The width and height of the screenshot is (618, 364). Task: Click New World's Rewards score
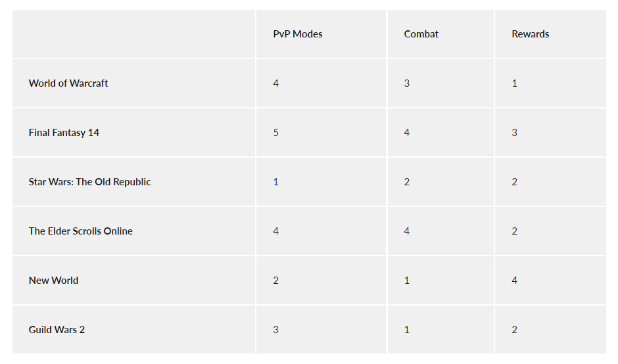click(x=514, y=281)
